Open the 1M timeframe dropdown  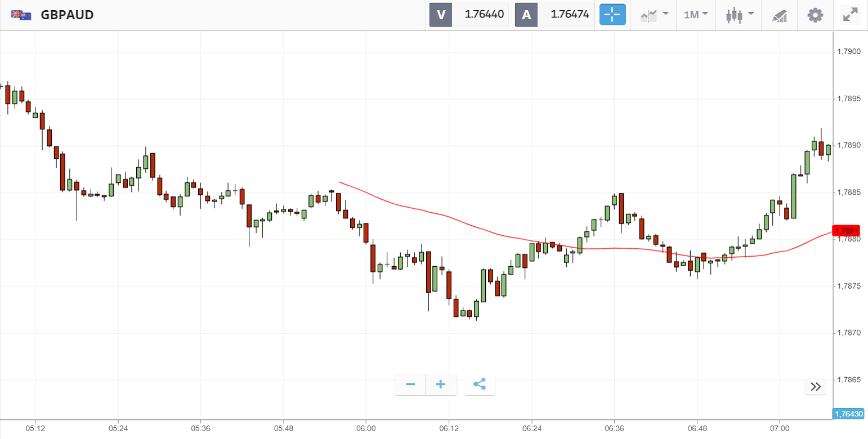[x=696, y=15]
